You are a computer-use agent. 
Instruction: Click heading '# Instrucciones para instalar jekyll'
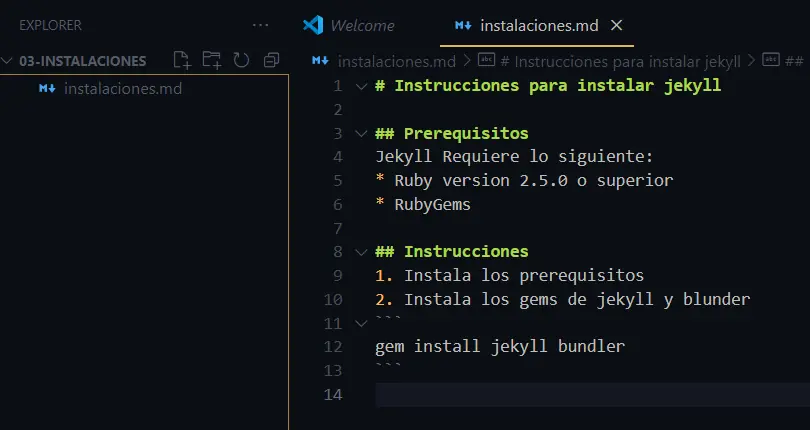(548, 85)
